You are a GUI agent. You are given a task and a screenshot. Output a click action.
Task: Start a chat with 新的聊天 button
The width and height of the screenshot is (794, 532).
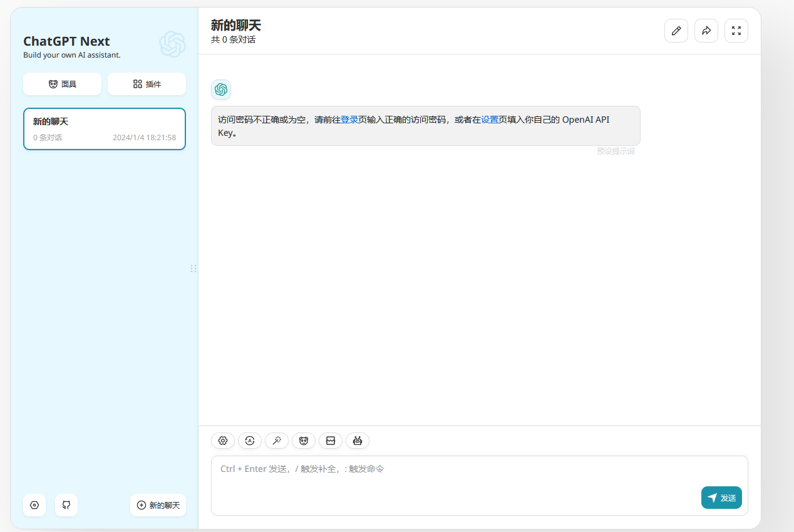158,505
